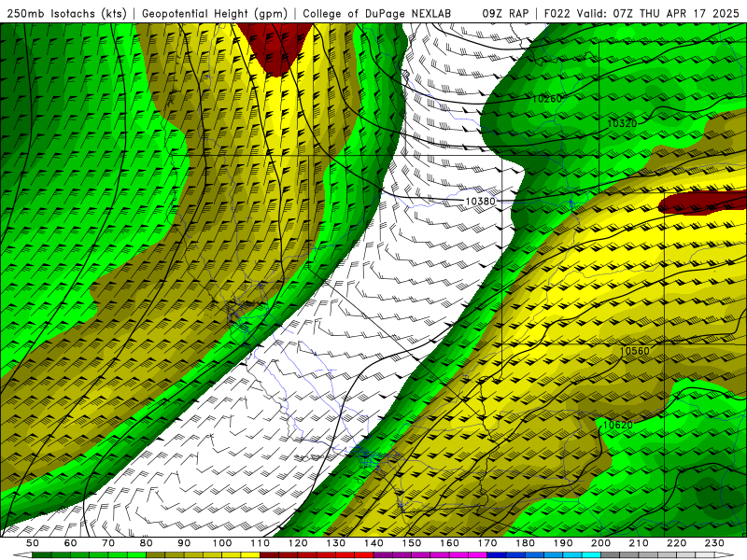Click the 50 value on the color scale
The width and height of the screenshot is (747, 560).
click(33, 543)
